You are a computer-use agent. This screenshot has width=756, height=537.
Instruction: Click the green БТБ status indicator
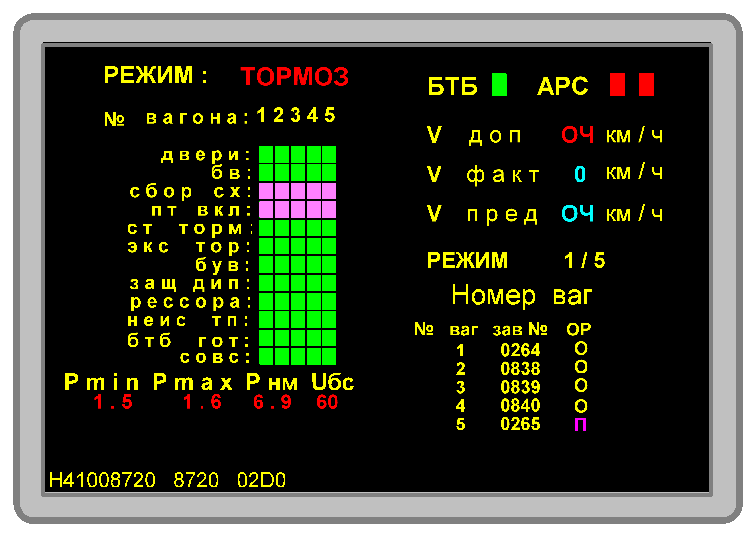[499, 85]
